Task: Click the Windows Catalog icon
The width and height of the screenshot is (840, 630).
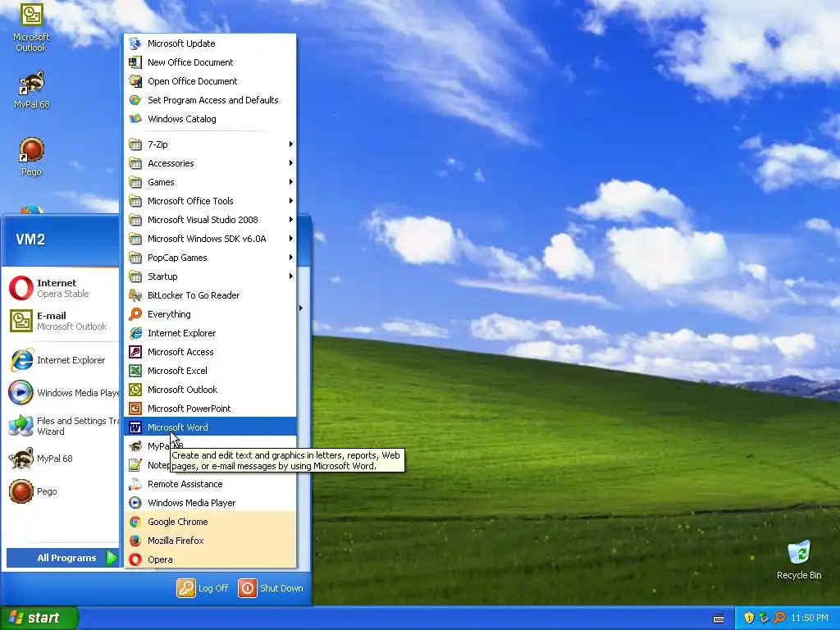Action: click(x=135, y=119)
